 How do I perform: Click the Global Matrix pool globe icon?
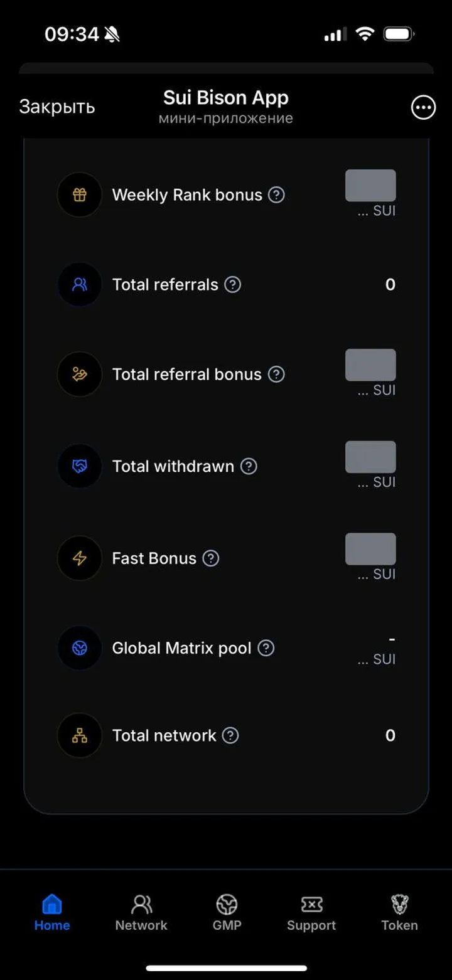pyautogui.click(x=79, y=648)
